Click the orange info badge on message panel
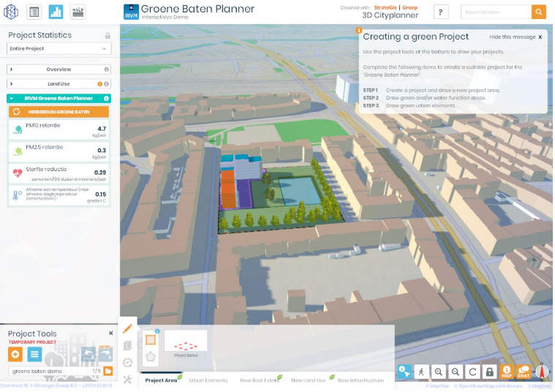The width and height of the screenshot is (555, 392). pyautogui.click(x=358, y=31)
